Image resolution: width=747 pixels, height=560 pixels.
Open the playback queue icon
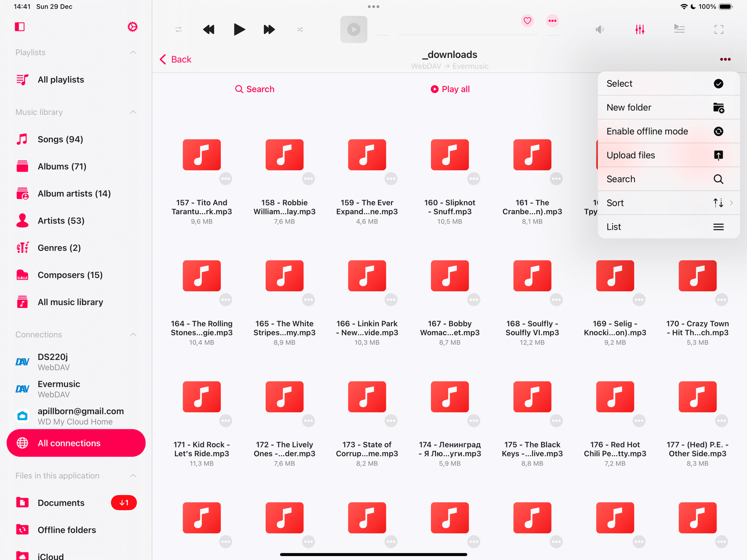pos(679,29)
